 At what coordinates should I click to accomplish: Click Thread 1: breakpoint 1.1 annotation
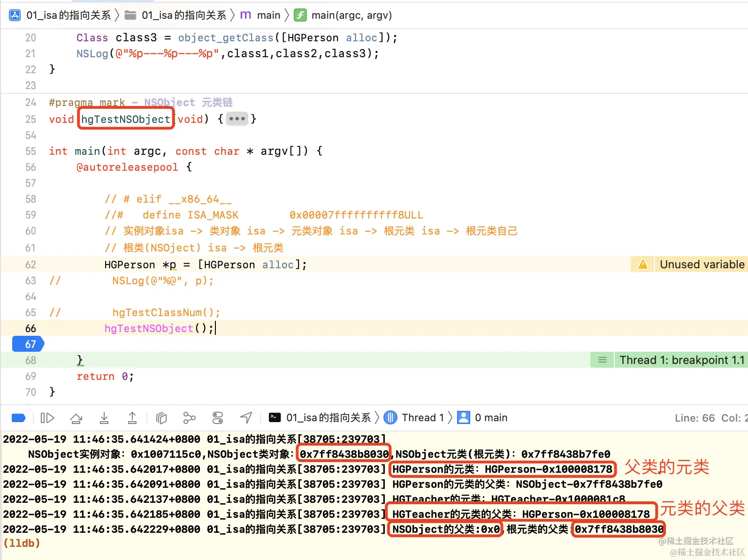(682, 360)
